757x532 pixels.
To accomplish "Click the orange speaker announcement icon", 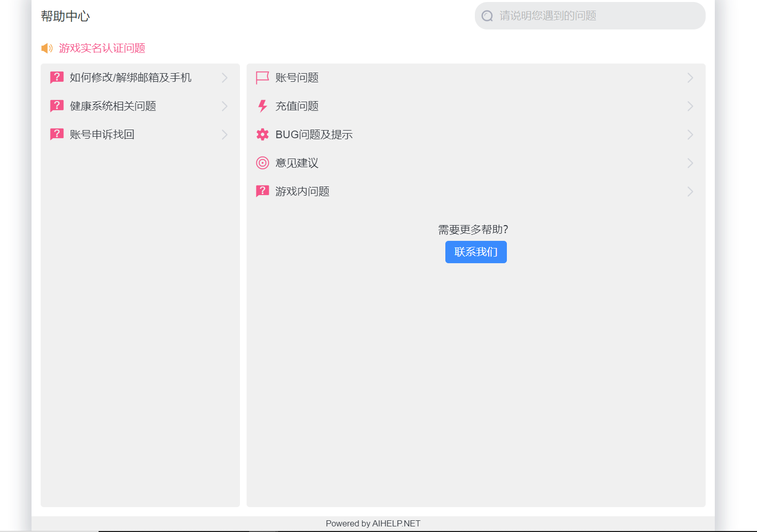I will pyautogui.click(x=47, y=48).
